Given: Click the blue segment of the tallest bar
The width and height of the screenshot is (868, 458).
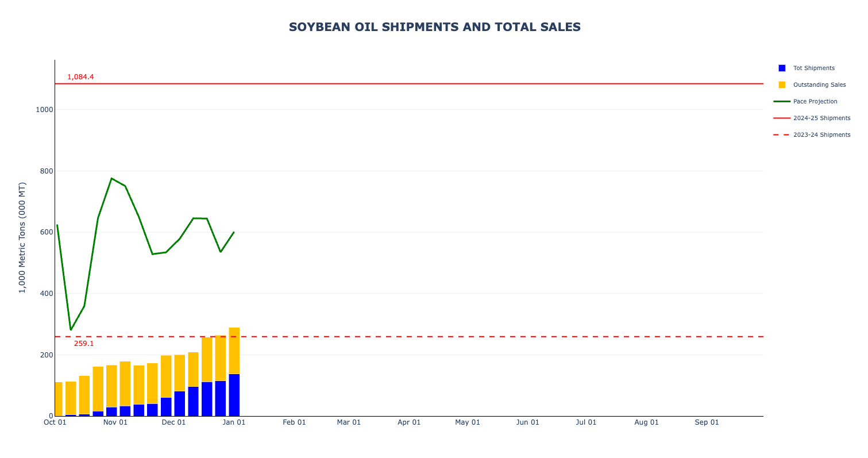Looking at the screenshot, I should (x=234, y=395).
